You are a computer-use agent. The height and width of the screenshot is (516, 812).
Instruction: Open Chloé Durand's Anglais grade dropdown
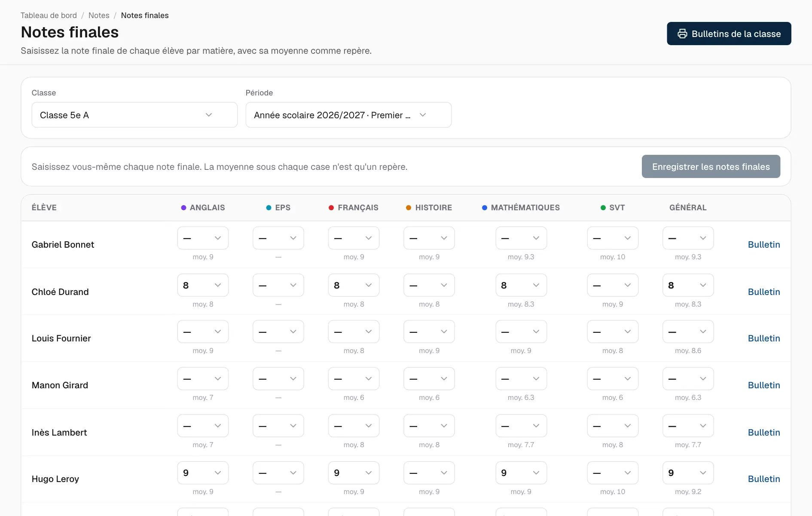point(203,285)
